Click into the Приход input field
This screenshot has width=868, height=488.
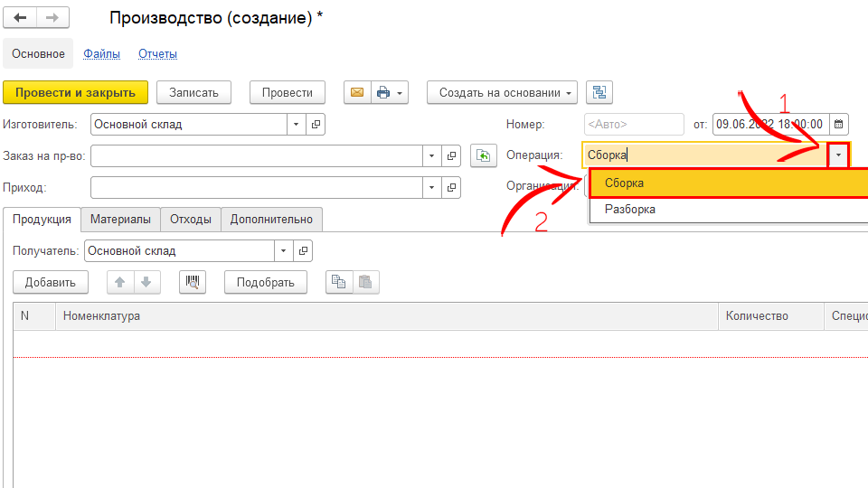(x=256, y=187)
